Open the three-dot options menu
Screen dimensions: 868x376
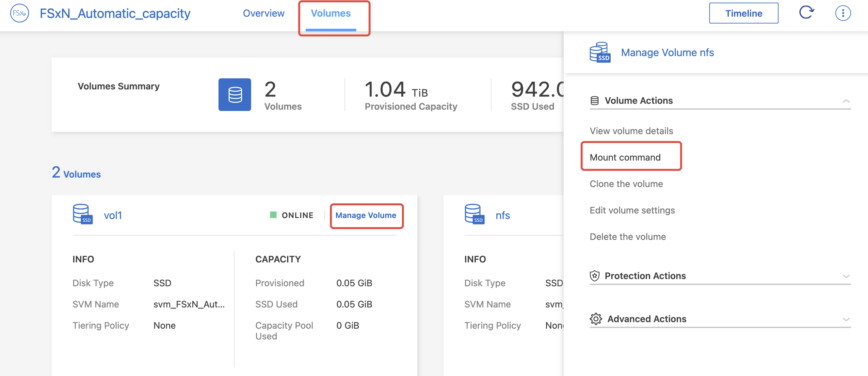pos(843,13)
